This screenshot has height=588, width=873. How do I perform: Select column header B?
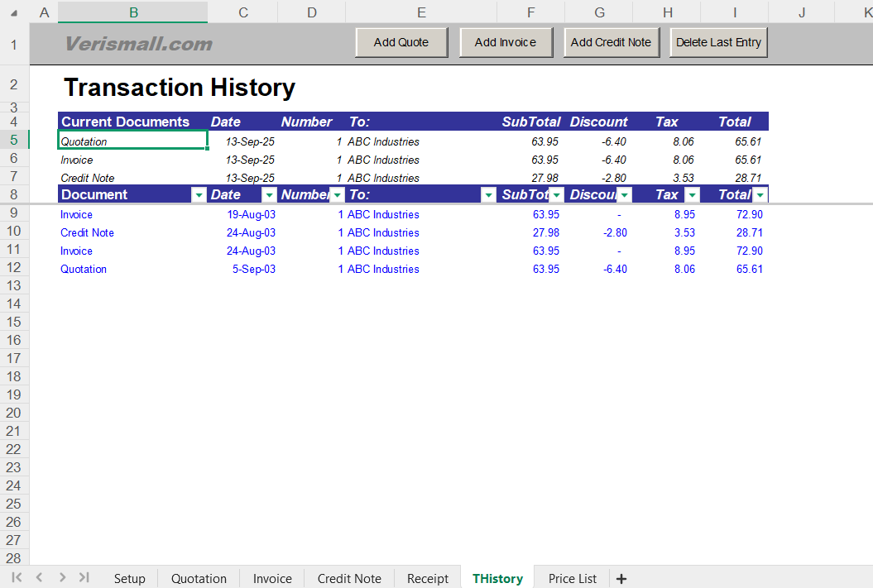coord(132,12)
